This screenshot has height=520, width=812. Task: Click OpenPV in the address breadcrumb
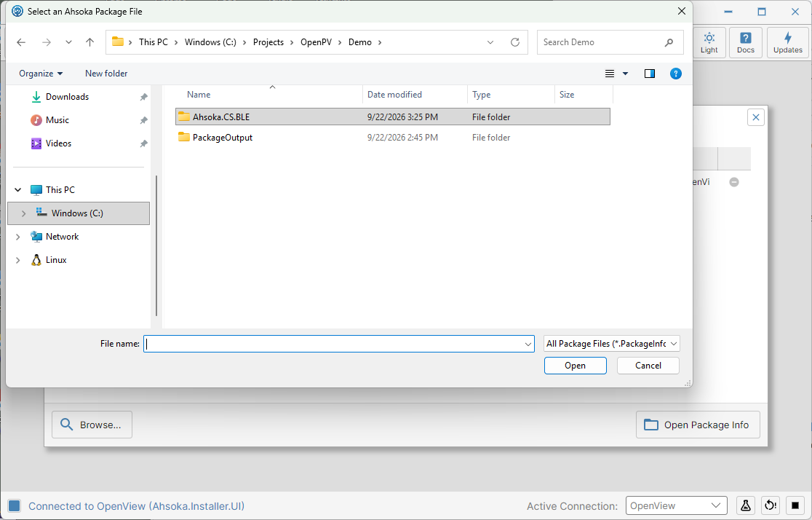[x=316, y=42]
